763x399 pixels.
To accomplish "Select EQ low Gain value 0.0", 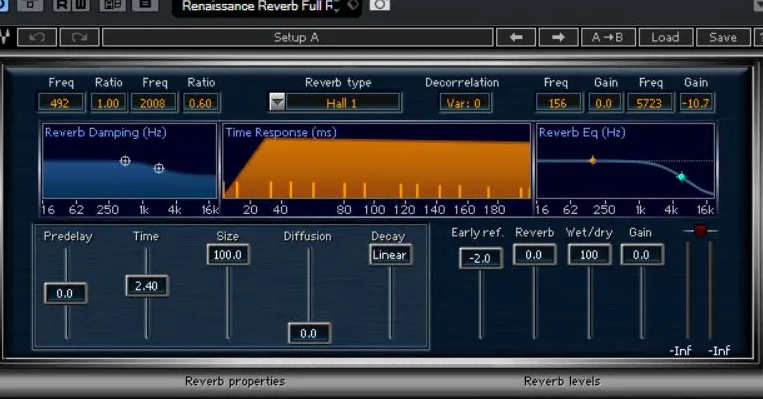I will (x=604, y=103).
